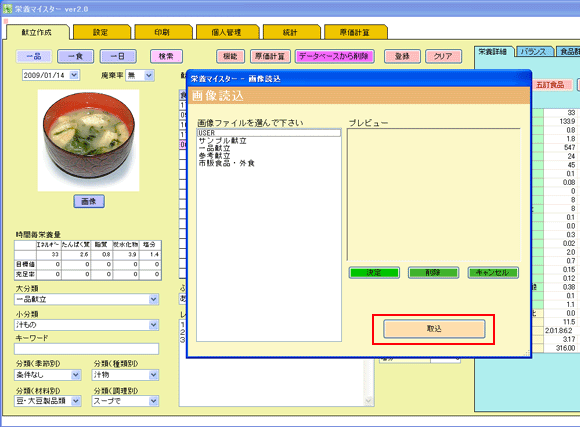
Task: Open the 廃棄率 dropdown
Action: 148,75
